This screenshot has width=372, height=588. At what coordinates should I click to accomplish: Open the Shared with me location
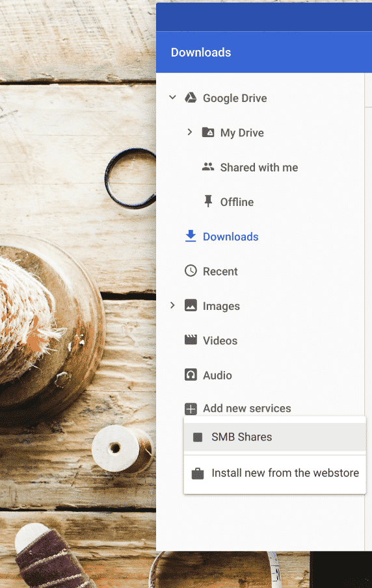259,167
